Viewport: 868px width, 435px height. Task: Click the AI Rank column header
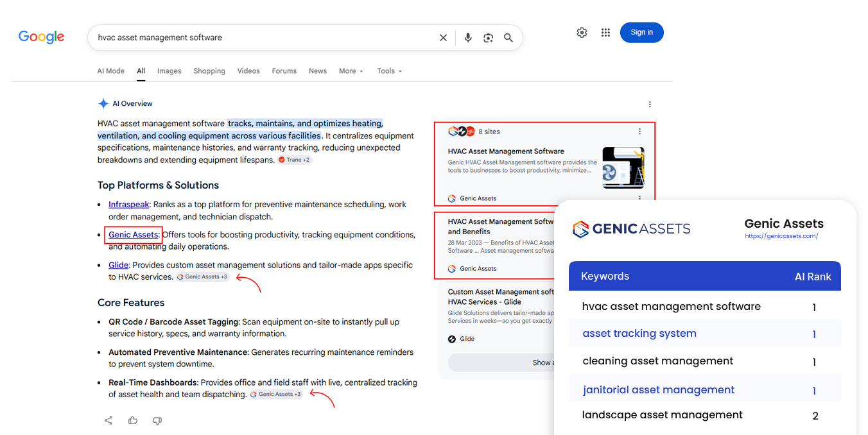coord(813,277)
